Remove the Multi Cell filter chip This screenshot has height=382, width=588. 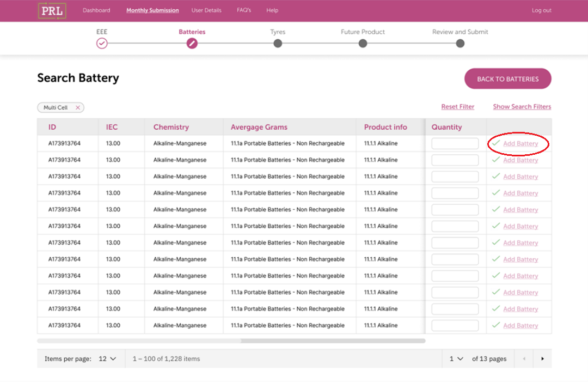(x=78, y=108)
